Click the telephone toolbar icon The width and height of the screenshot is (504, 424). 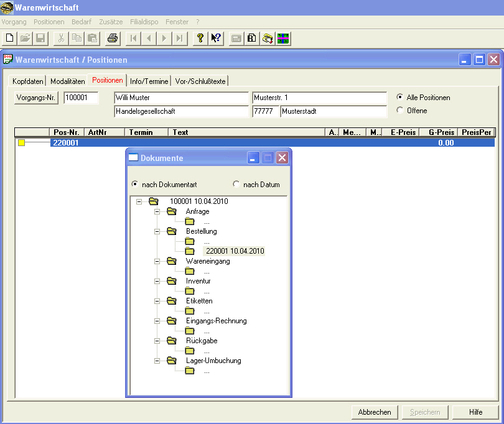(268, 38)
